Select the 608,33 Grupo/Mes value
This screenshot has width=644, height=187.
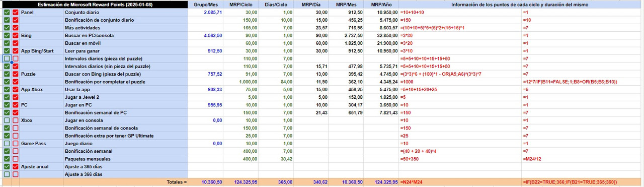point(206,89)
